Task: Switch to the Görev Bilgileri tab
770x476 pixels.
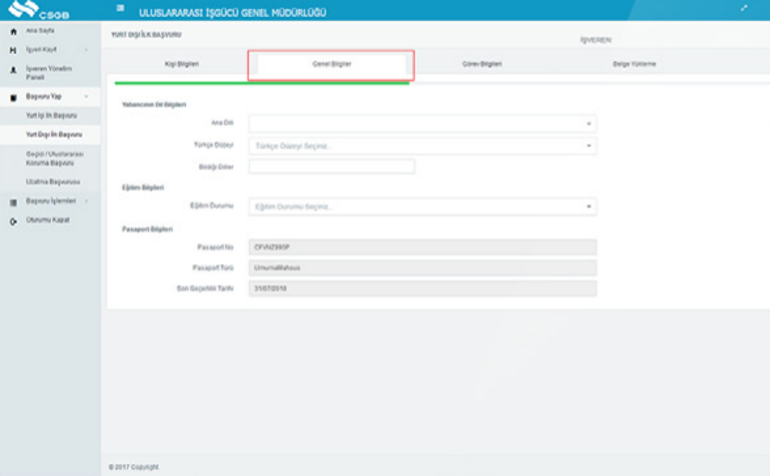Action: point(484,64)
